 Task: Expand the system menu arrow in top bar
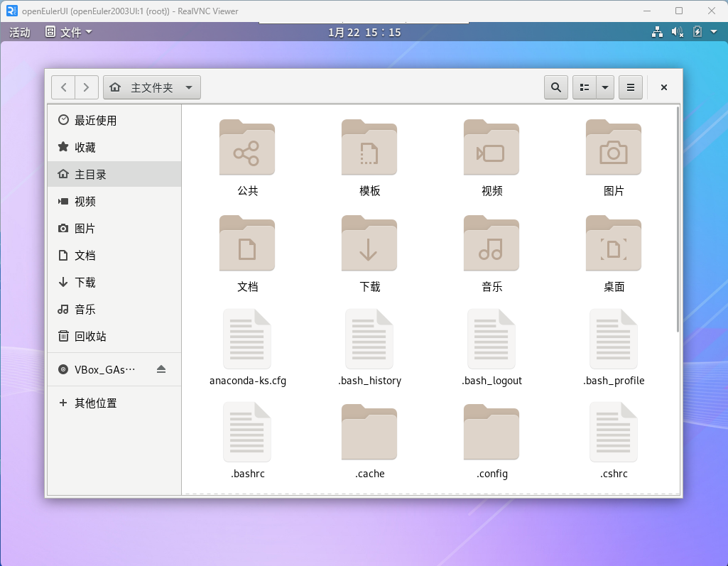coord(714,32)
